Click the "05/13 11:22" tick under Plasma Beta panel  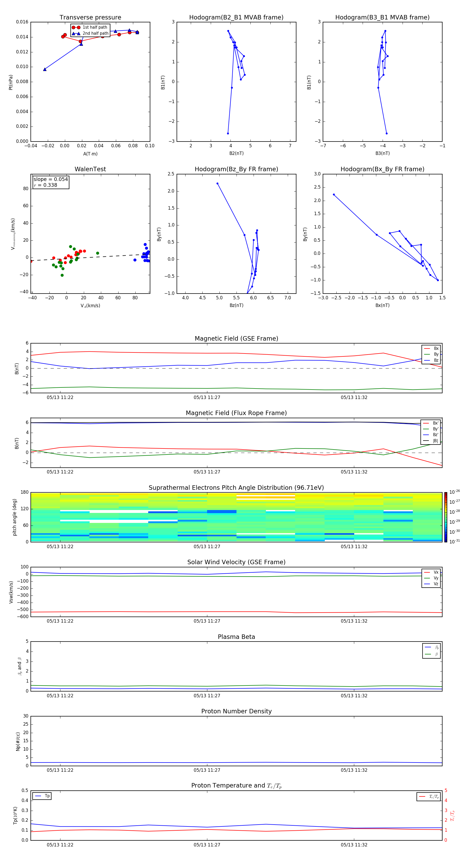click(60, 696)
